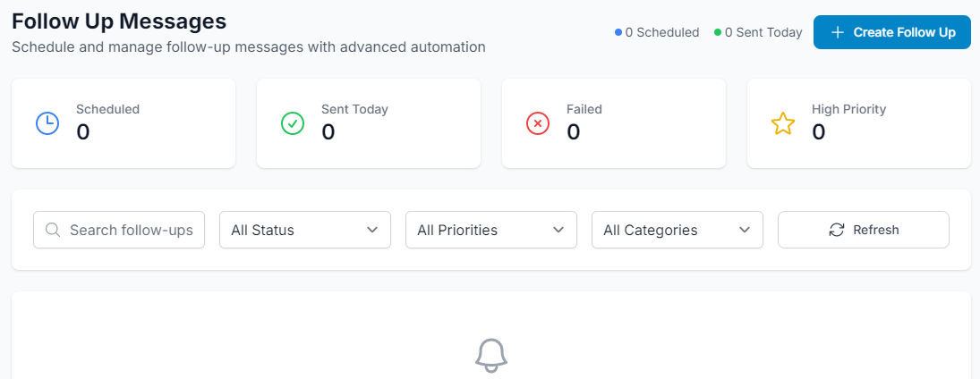Click the clock icon on Scheduled card
Image resolution: width=980 pixels, height=379 pixels.
tap(47, 123)
